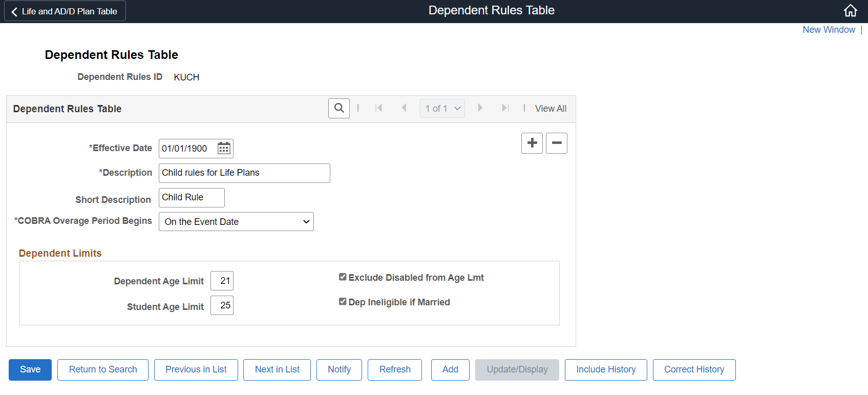Click the Save button
This screenshot has height=395, width=868.
(x=30, y=370)
